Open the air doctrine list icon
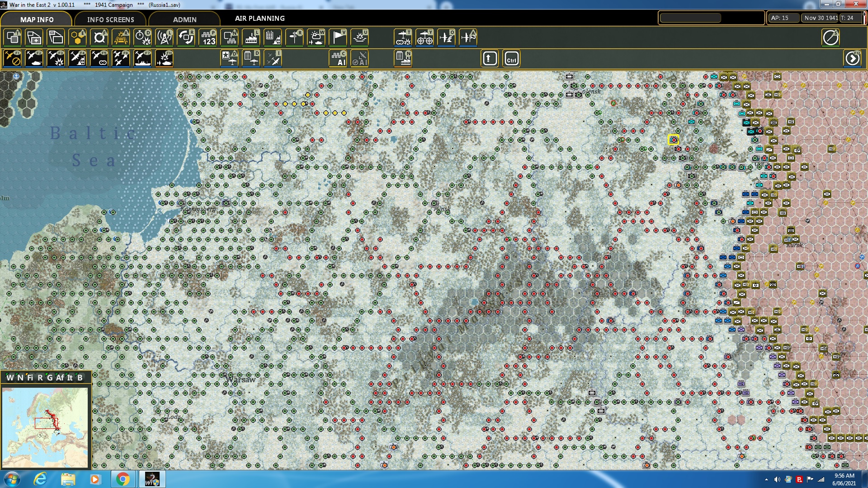Image resolution: width=868 pixels, height=488 pixels. coord(251,59)
